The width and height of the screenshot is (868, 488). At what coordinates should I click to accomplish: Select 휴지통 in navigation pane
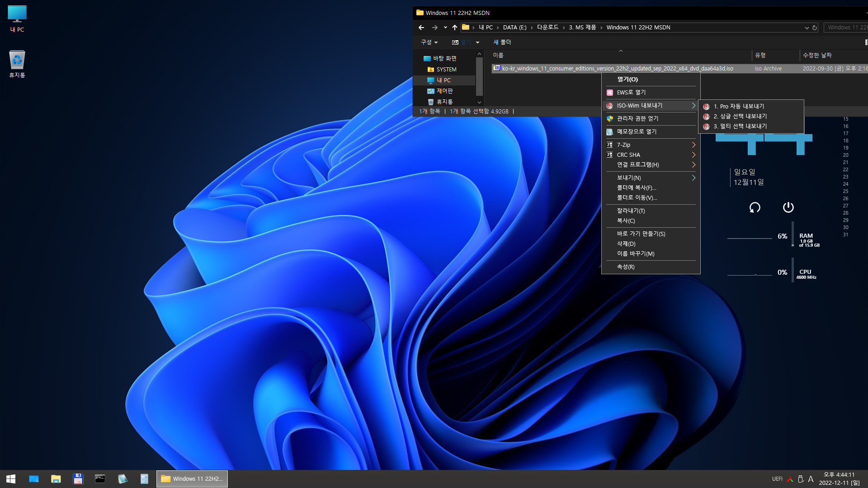[x=440, y=102]
